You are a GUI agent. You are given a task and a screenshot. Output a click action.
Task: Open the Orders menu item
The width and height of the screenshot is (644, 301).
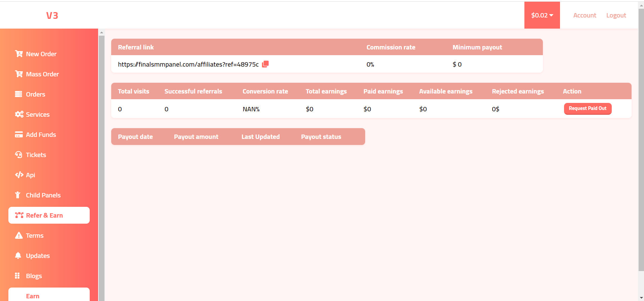tap(49, 94)
